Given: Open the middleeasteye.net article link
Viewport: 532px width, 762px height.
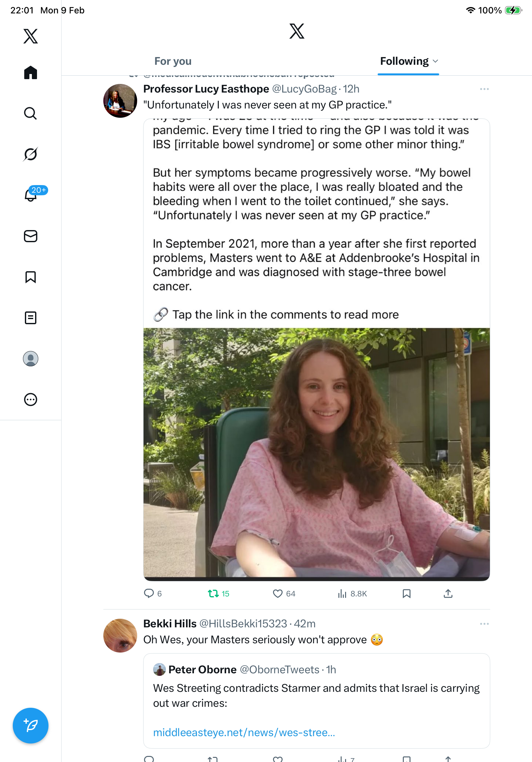Looking at the screenshot, I should tap(244, 732).
